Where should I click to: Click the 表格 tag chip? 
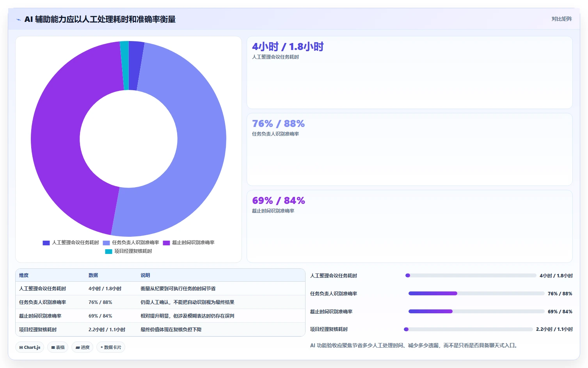tap(58, 347)
